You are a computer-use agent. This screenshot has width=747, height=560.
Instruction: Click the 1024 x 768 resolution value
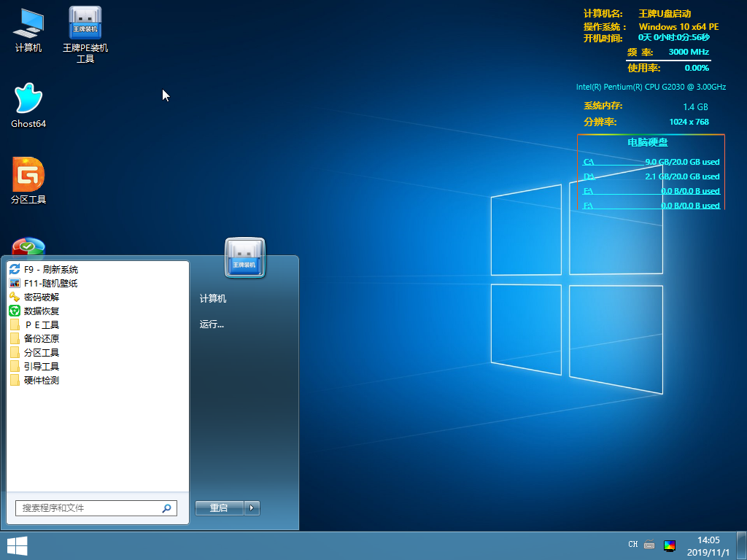pyautogui.click(x=689, y=122)
